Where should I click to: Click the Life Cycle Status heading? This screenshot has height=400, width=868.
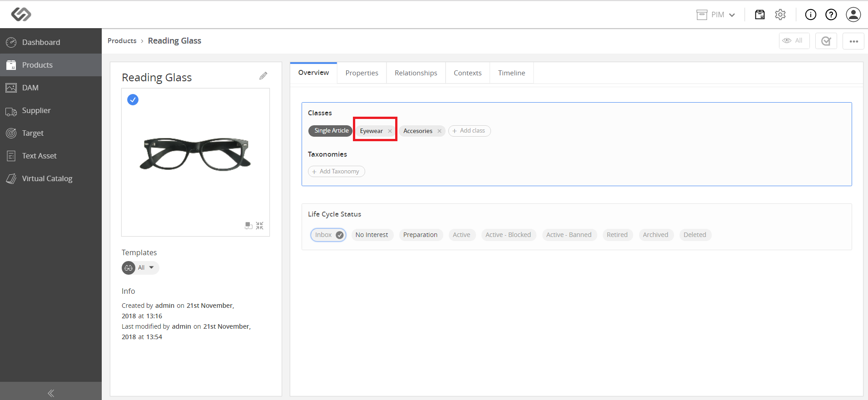coord(334,214)
